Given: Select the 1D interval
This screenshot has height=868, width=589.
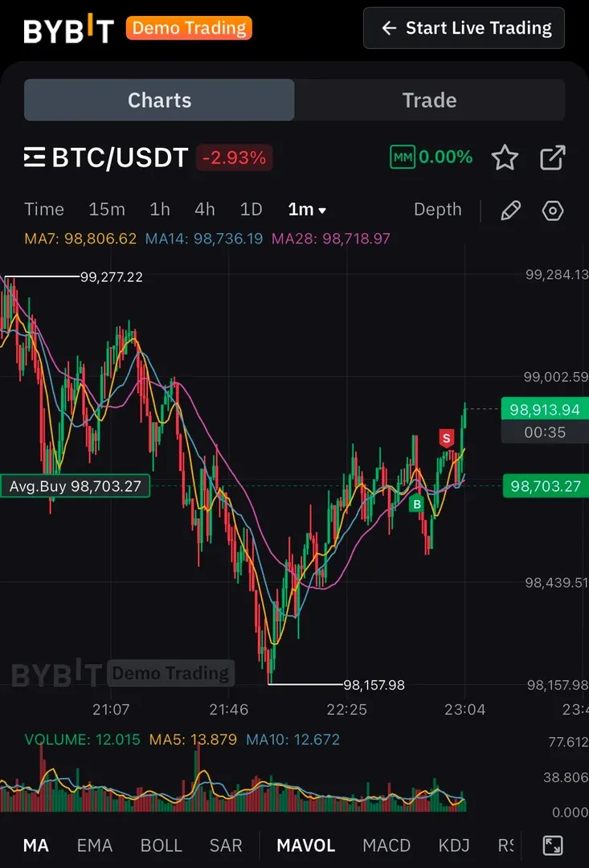Looking at the screenshot, I should [x=251, y=209].
